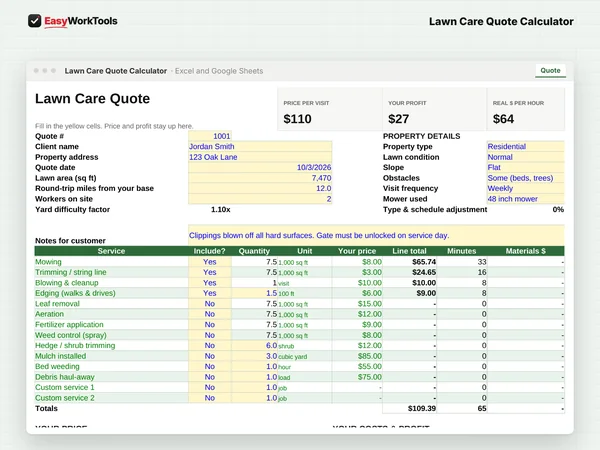Toggle Include for Blowing & cleanup

coord(210,283)
